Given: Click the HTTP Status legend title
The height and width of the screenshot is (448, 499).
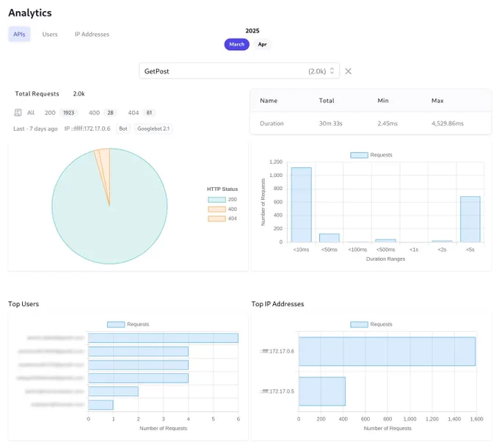Looking at the screenshot, I should coord(222,189).
